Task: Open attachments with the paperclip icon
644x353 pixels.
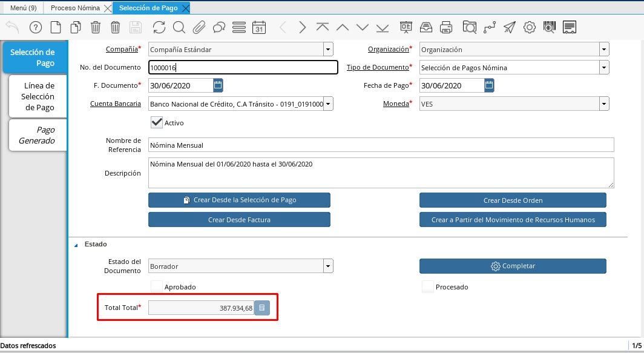Action: click(x=199, y=27)
